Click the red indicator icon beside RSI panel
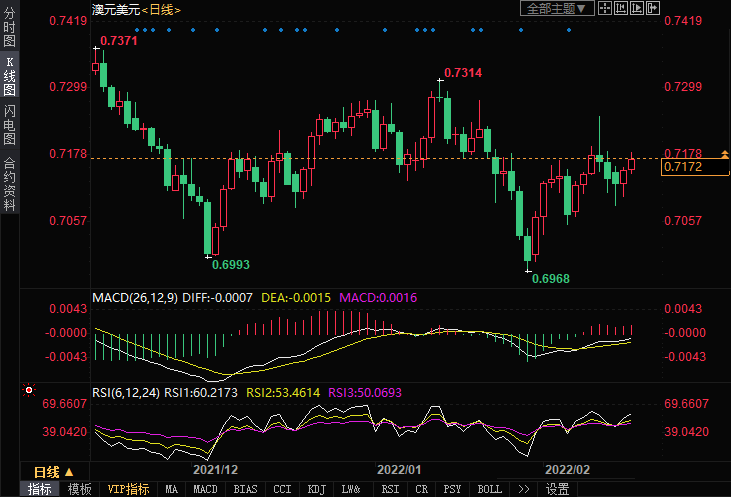 [x=29, y=390]
